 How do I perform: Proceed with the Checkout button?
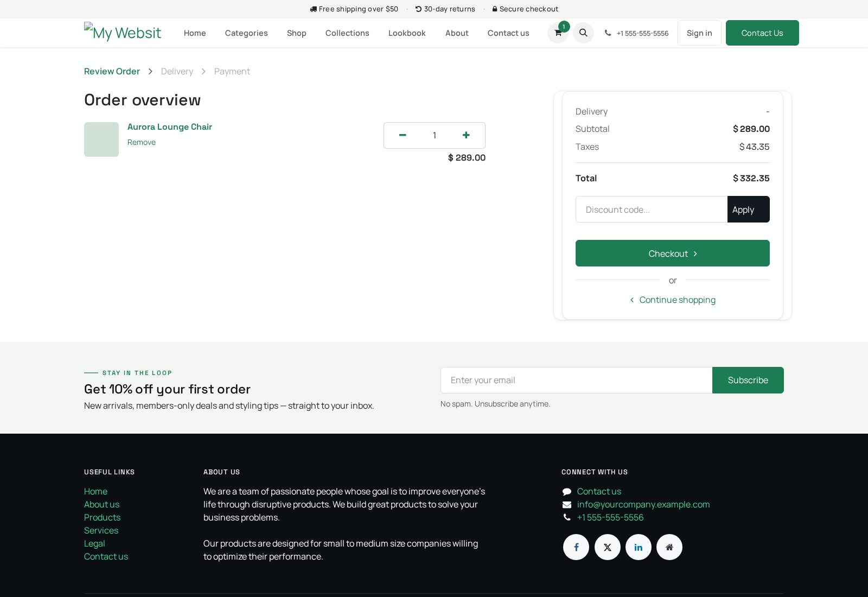(673, 253)
